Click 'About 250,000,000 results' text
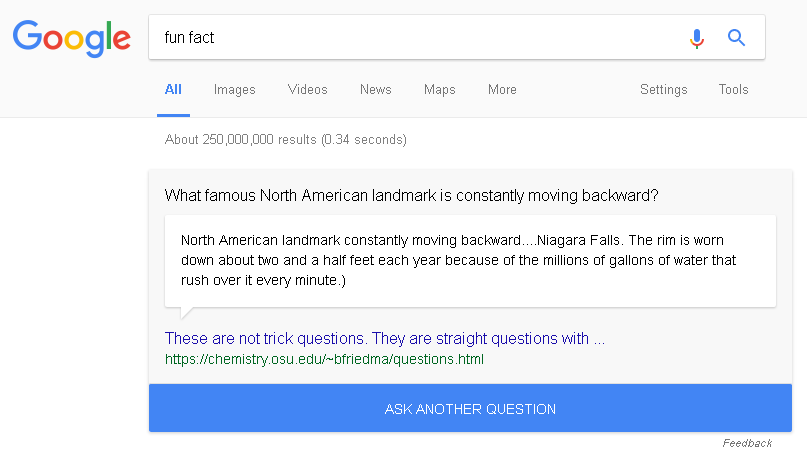 286,140
